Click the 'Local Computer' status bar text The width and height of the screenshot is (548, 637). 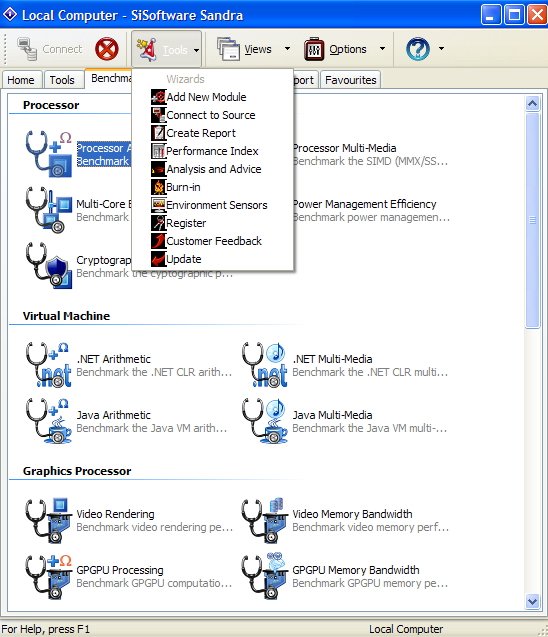[x=406, y=629]
